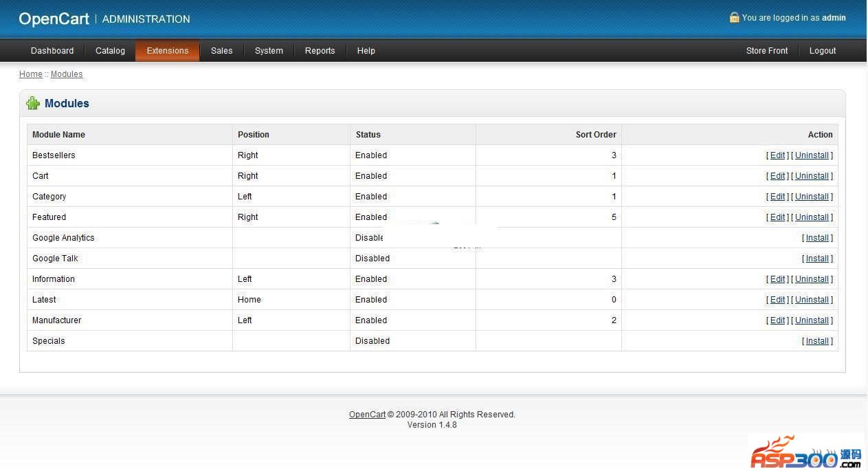This screenshot has height=471, width=868.
Task: Follow the Home breadcrumb link
Action: point(31,74)
